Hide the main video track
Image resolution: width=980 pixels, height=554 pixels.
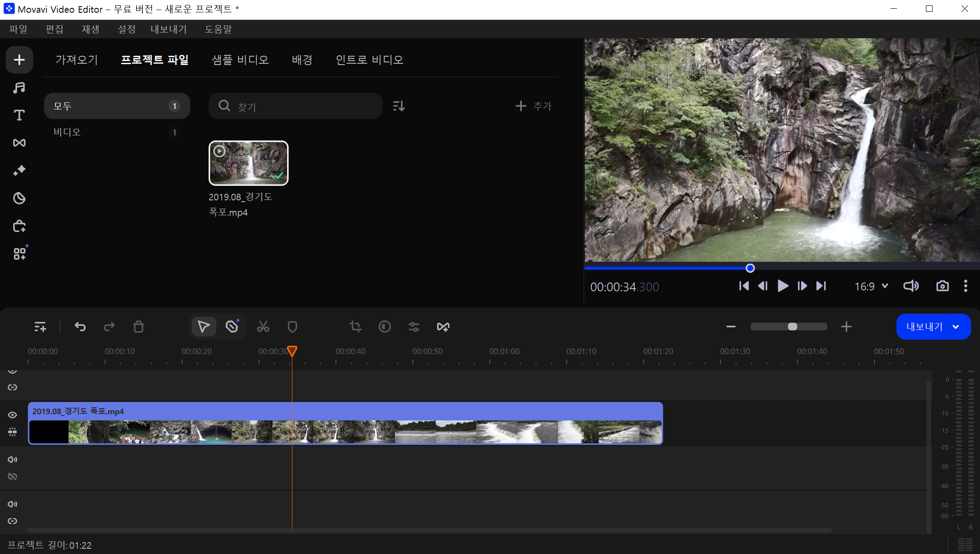(12, 415)
